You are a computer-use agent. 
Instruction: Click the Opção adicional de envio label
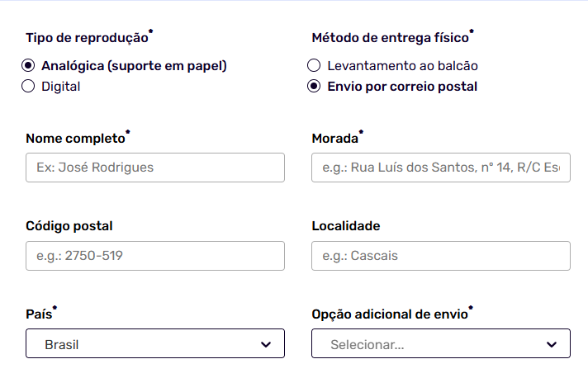click(x=390, y=314)
